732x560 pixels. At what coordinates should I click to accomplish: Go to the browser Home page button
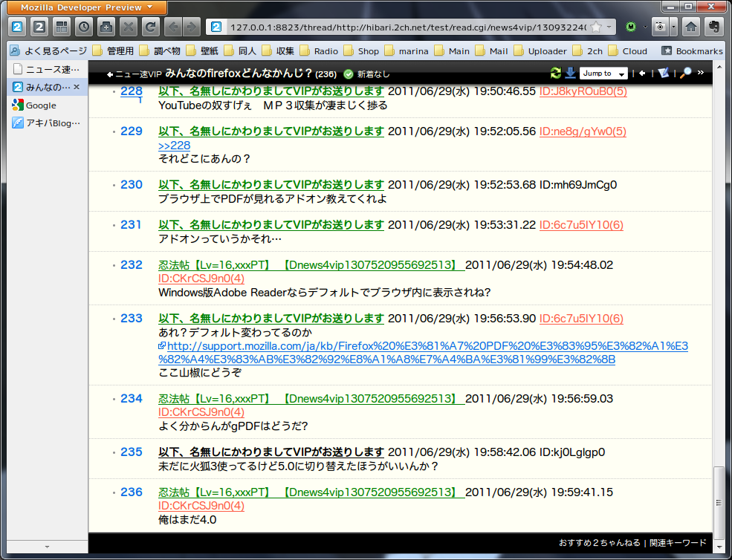point(690,27)
